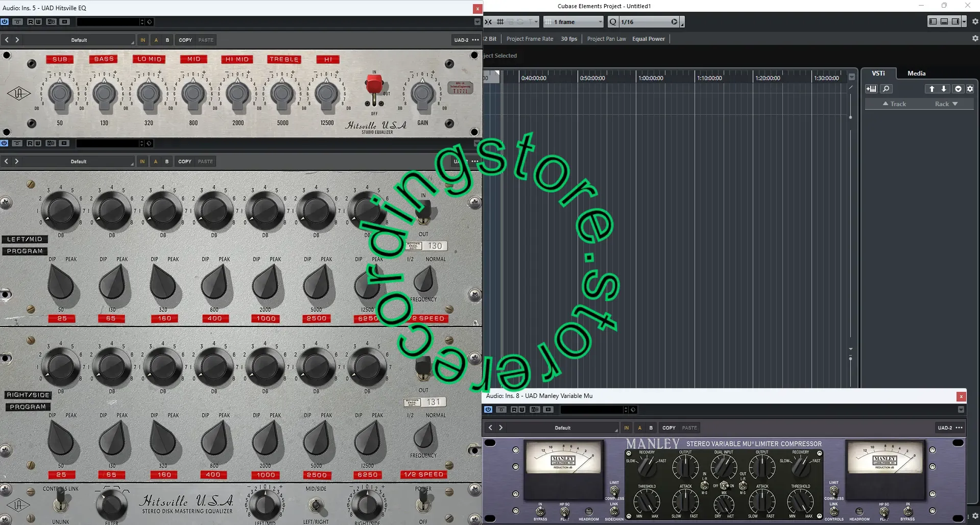Flip the CONTROLS LINK/UNLINK switch
Viewport: 980px width, 525px height.
click(60, 501)
